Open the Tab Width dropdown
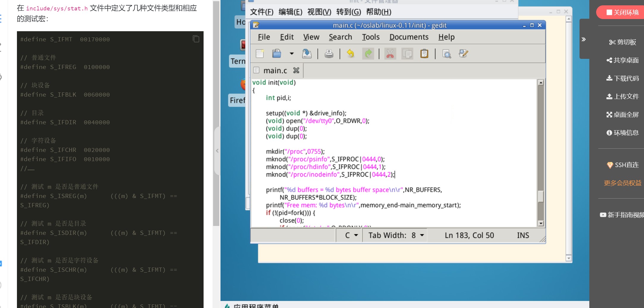 click(396, 235)
